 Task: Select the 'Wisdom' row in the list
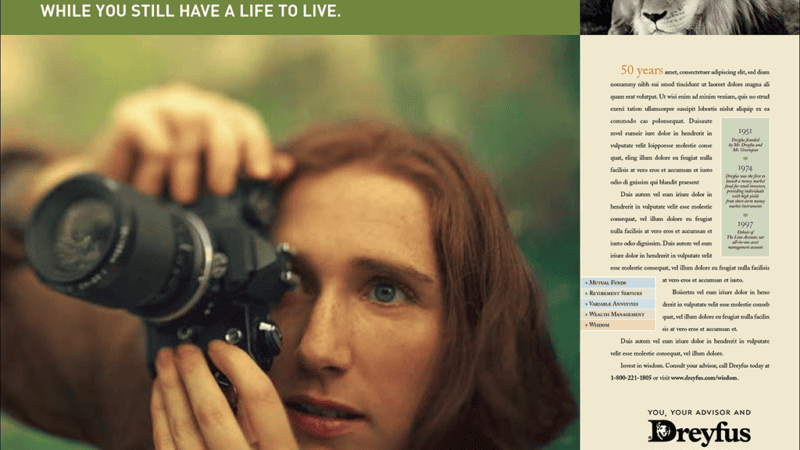[617, 325]
